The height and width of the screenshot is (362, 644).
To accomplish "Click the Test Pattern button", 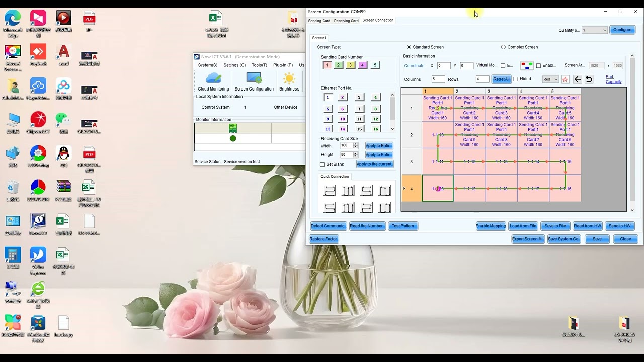I will pos(403,226).
